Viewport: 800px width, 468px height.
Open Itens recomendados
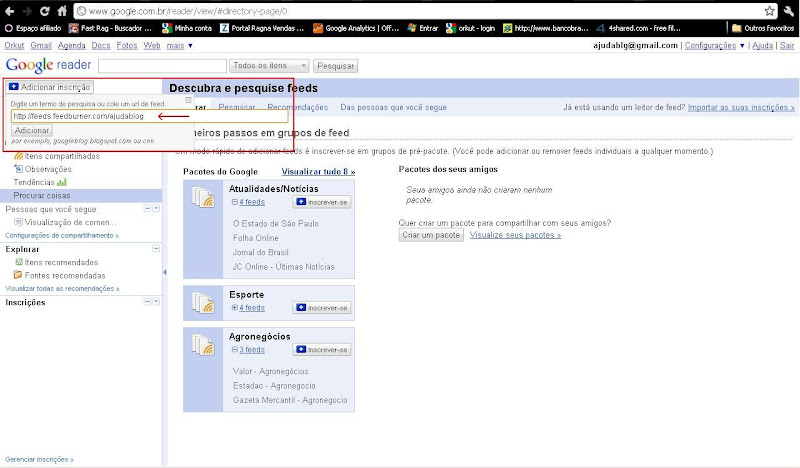pos(57,262)
